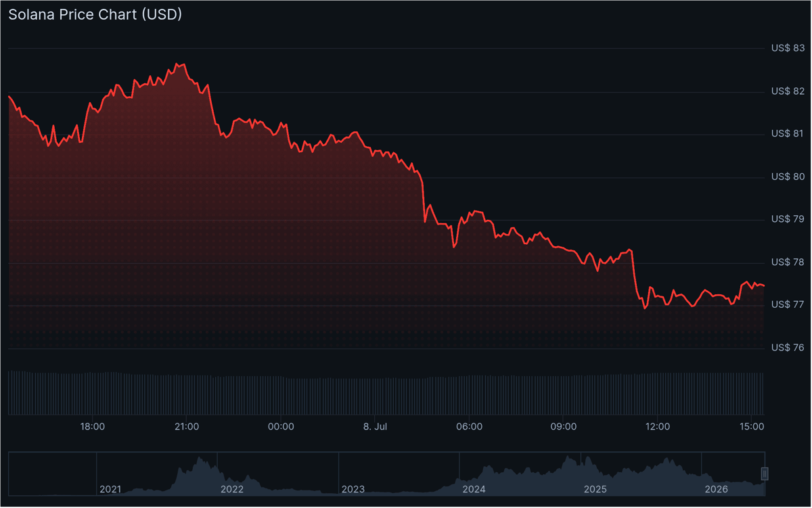Click the Solana Price Chart (USD) title
The height and width of the screenshot is (508, 812).
click(x=95, y=14)
